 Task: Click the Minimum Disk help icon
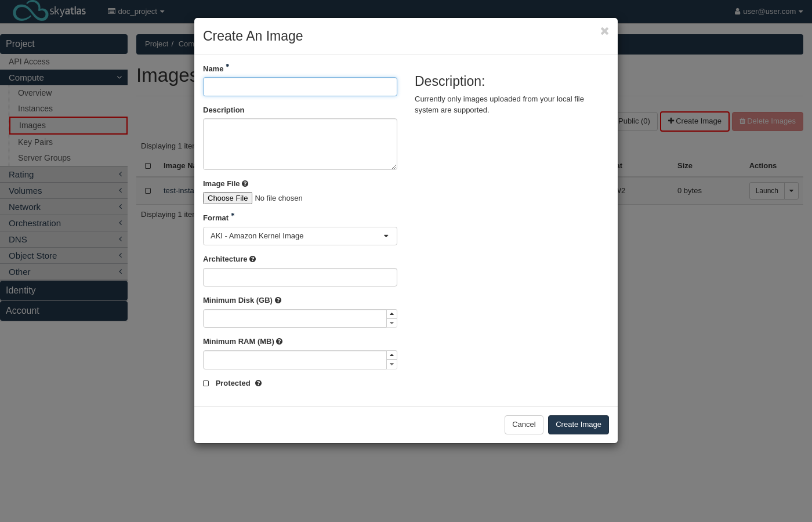(x=278, y=300)
